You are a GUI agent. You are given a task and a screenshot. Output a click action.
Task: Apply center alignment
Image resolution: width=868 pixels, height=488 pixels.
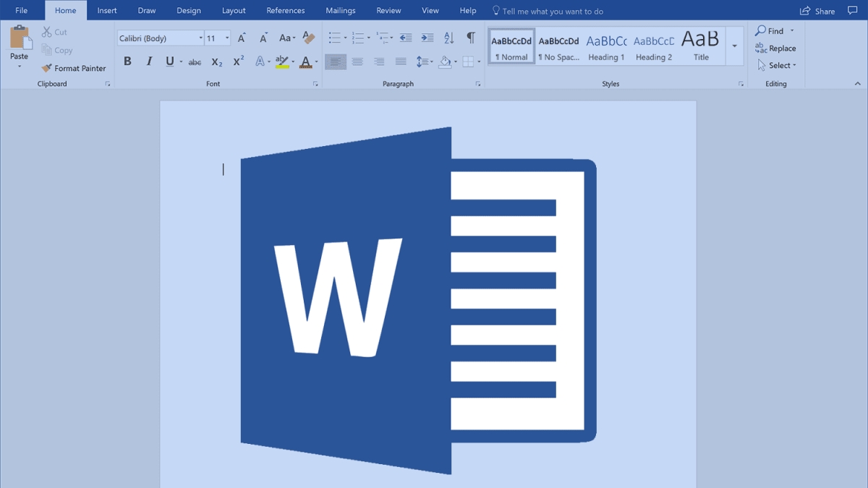[357, 61]
